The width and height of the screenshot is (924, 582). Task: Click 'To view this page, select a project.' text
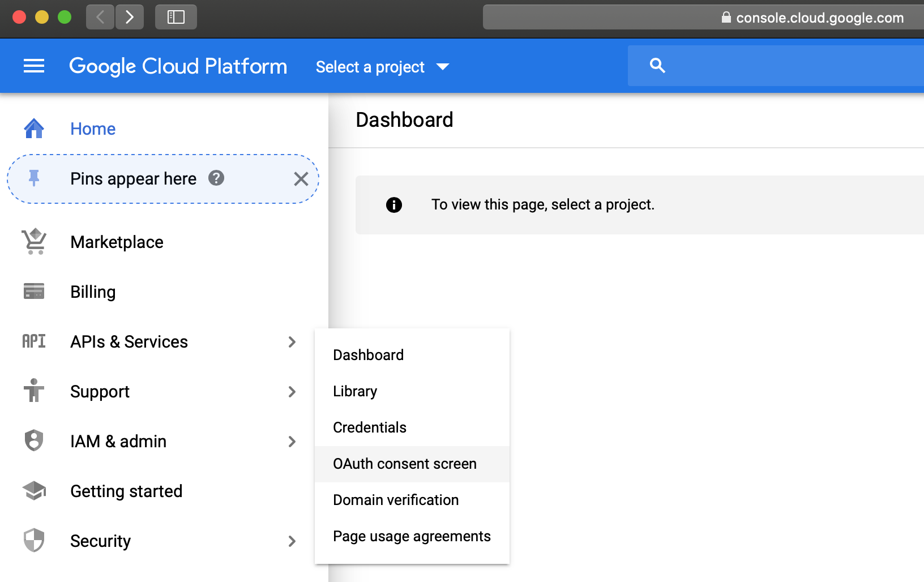point(543,204)
